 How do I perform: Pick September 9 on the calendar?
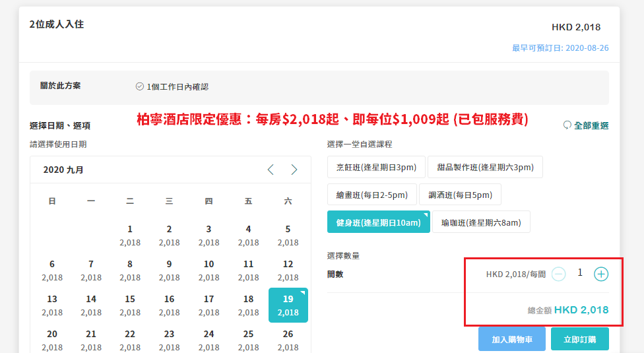click(x=169, y=270)
